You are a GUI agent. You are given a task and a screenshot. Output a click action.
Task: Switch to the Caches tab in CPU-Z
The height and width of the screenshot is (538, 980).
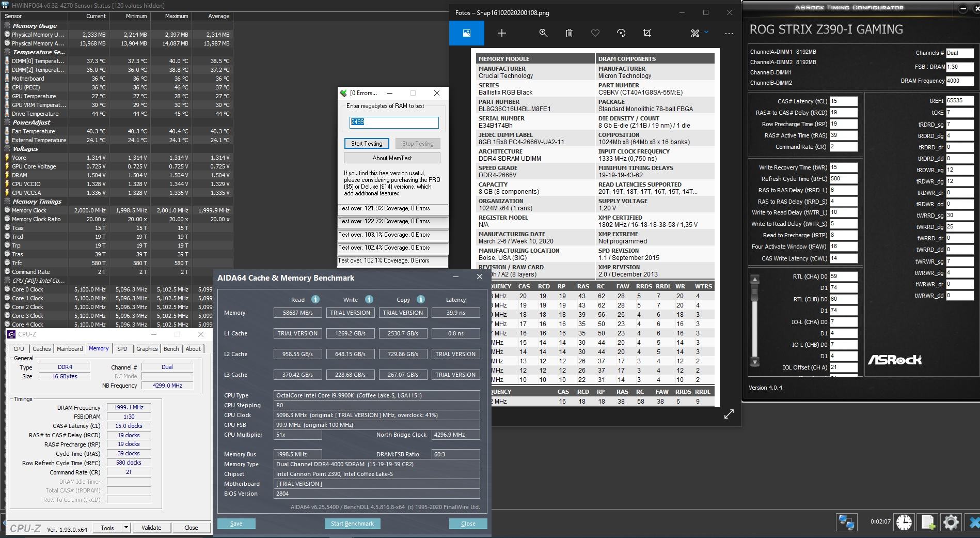(x=42, y=349)
